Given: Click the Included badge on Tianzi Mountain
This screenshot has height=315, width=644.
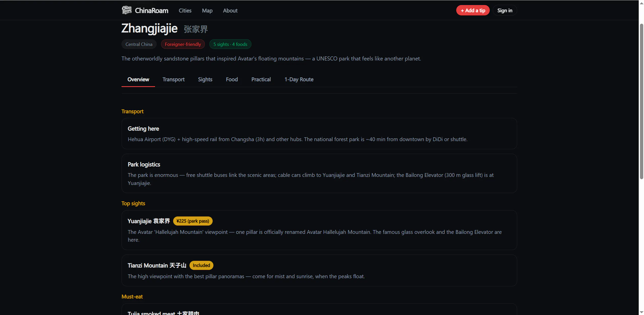Looking at the screenshot, I should click(x=201, y=265).
